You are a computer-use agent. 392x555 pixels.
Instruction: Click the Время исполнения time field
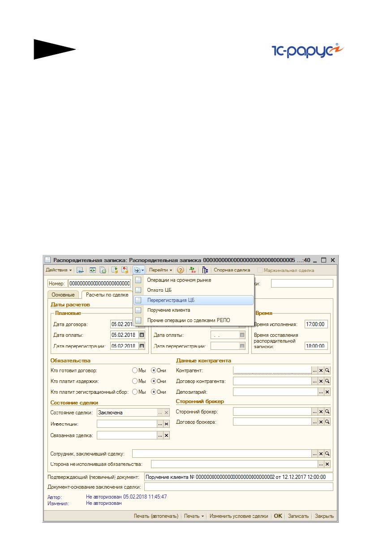[x=316, y=324]
